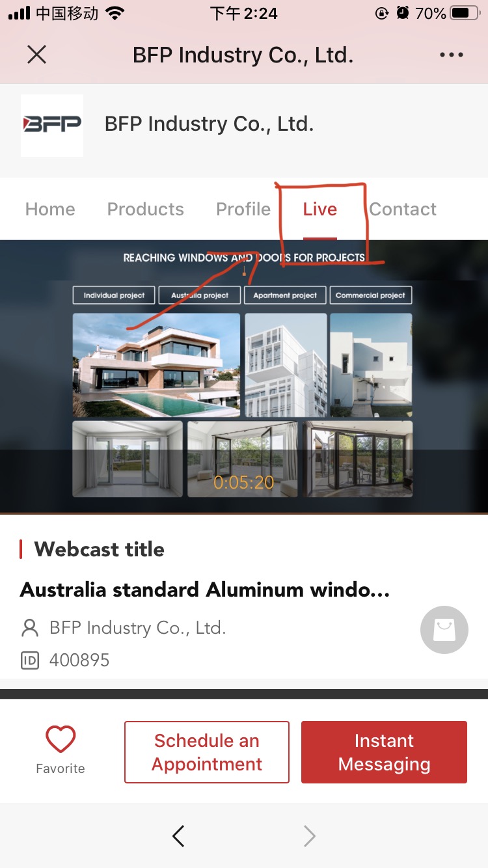The height and width of the screenshot is (868, 488).
Task: Click Schedule an Appointment button
Action: click(x=207, y=752)
